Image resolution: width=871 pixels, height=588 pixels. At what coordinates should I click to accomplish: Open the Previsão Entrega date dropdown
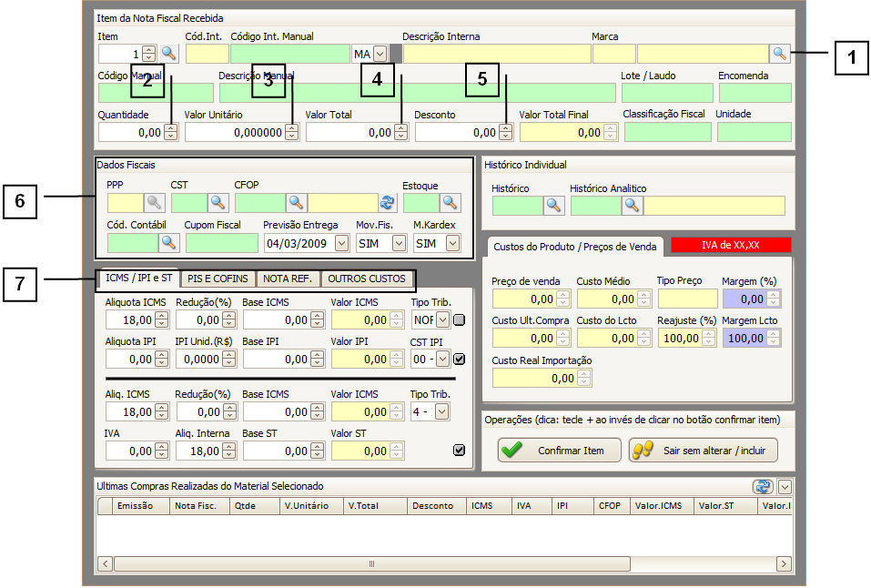tap(341, 243)
